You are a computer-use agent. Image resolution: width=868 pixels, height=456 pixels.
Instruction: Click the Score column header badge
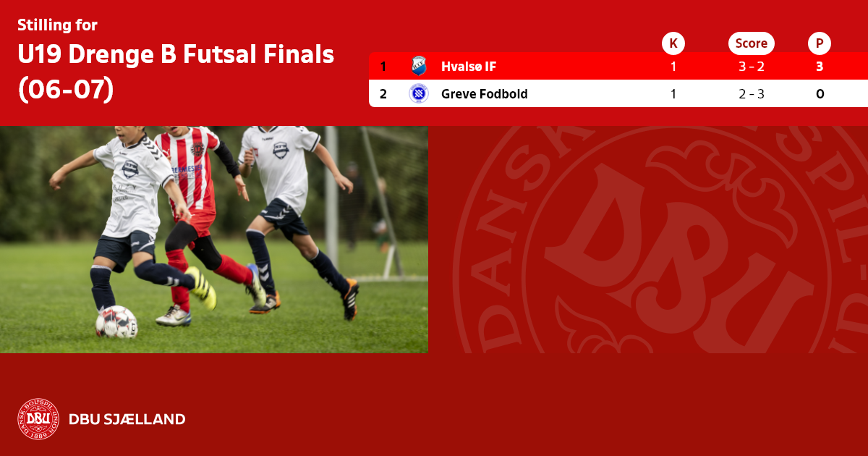[x=752, y=43]
